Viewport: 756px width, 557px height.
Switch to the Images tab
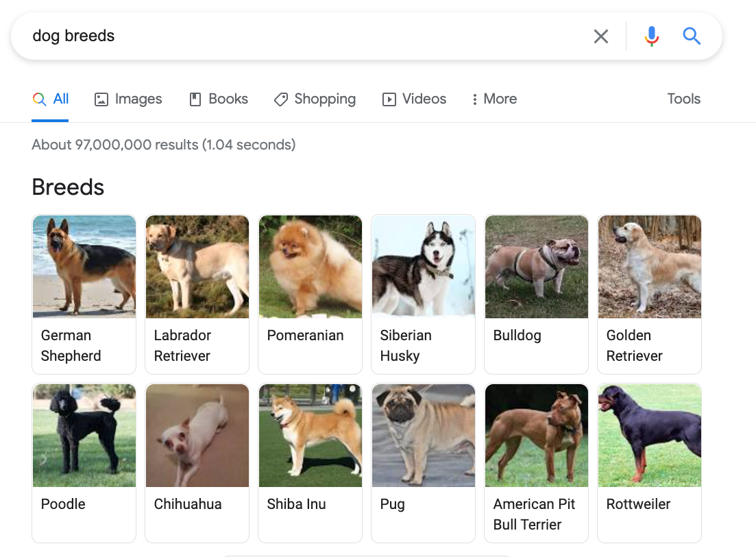tap(128, 99)
